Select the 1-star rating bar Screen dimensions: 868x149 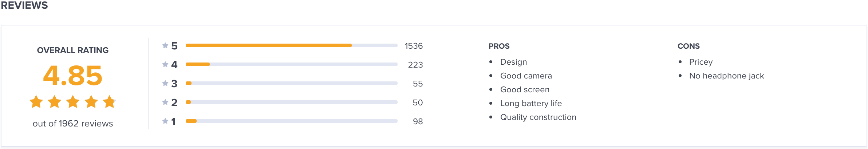pos(292,121)
